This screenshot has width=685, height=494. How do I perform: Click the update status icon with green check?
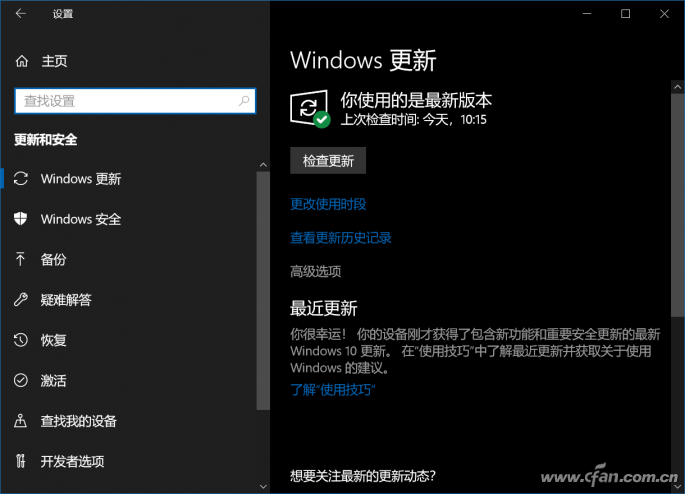[x=310, y=109]
